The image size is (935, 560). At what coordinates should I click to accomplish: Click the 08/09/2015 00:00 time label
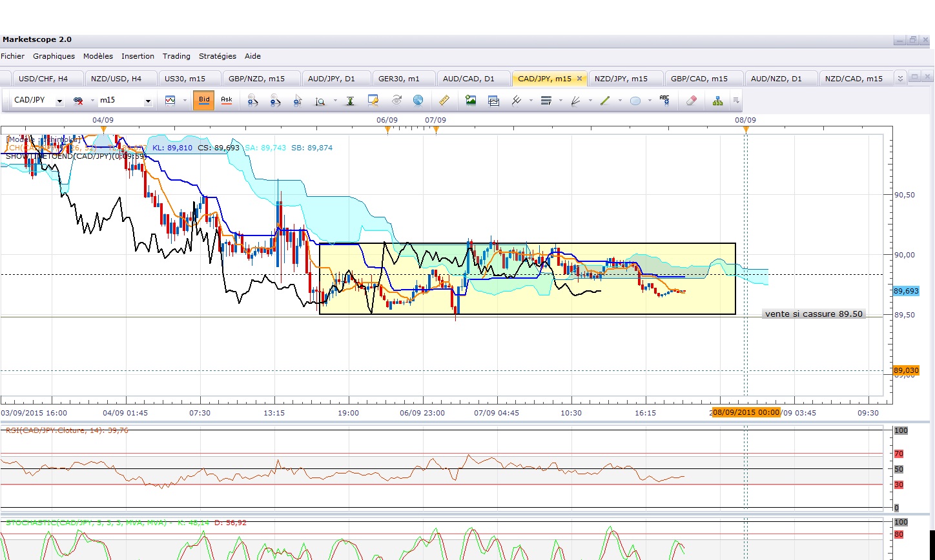pos(746,412)
